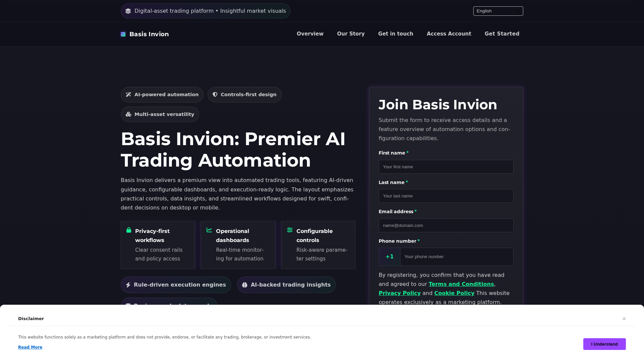Open Get in touch nav link
This screenshot has height=362, width=644.
pos(396,34)
